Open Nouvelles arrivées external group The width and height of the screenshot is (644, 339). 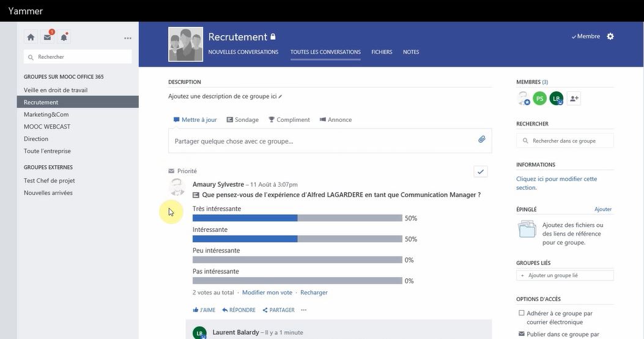point(48,193)
